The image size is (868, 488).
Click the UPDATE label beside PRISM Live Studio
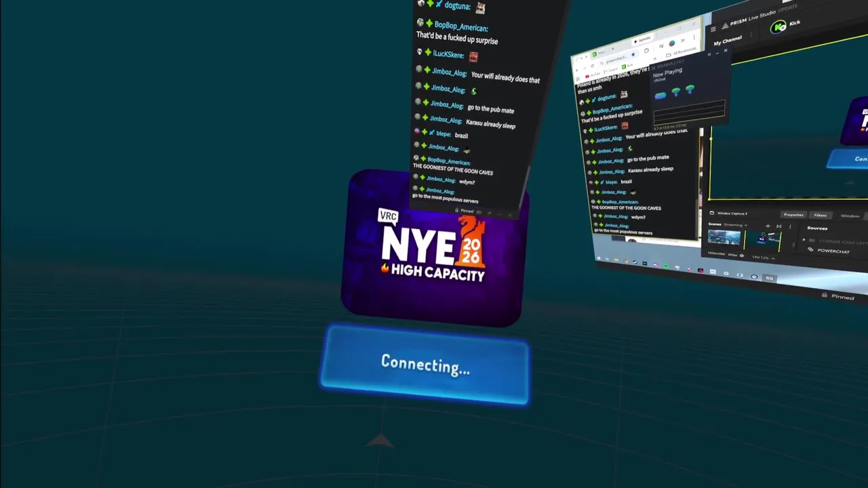(787, 7)
